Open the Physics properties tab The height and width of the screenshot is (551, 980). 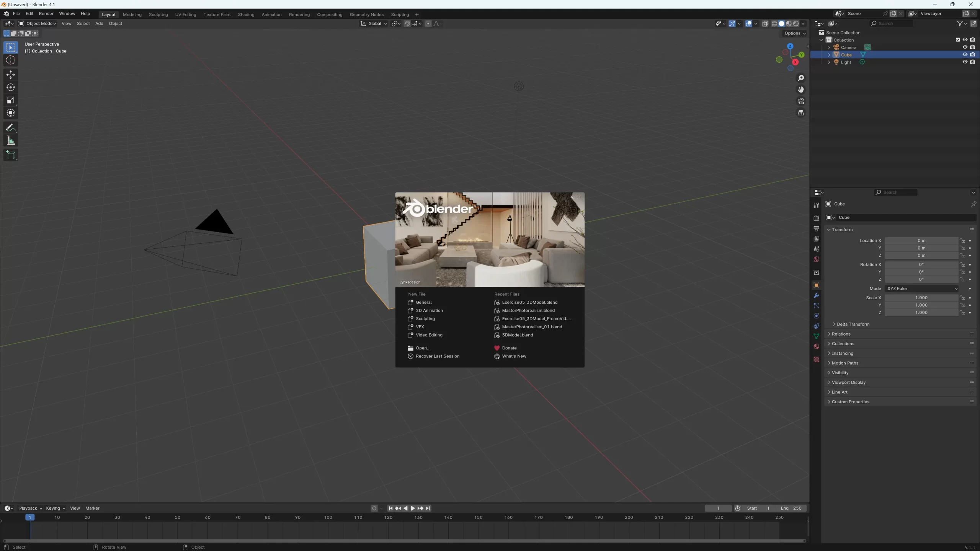pyautogui.click(x=816, y=316)
